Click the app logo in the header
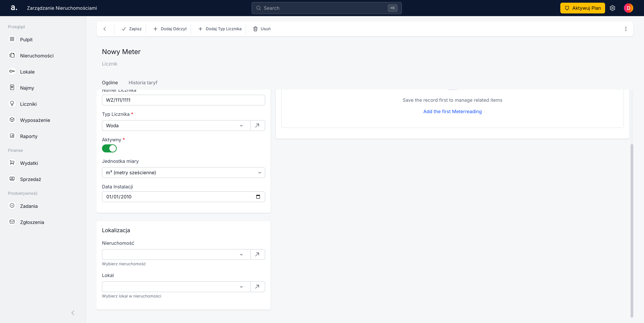 (x=14, y=8)
